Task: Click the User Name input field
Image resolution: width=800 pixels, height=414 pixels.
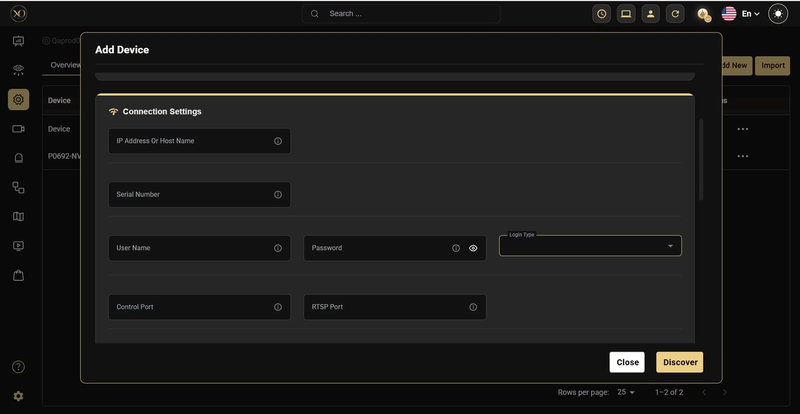Action: click(199, 248)
